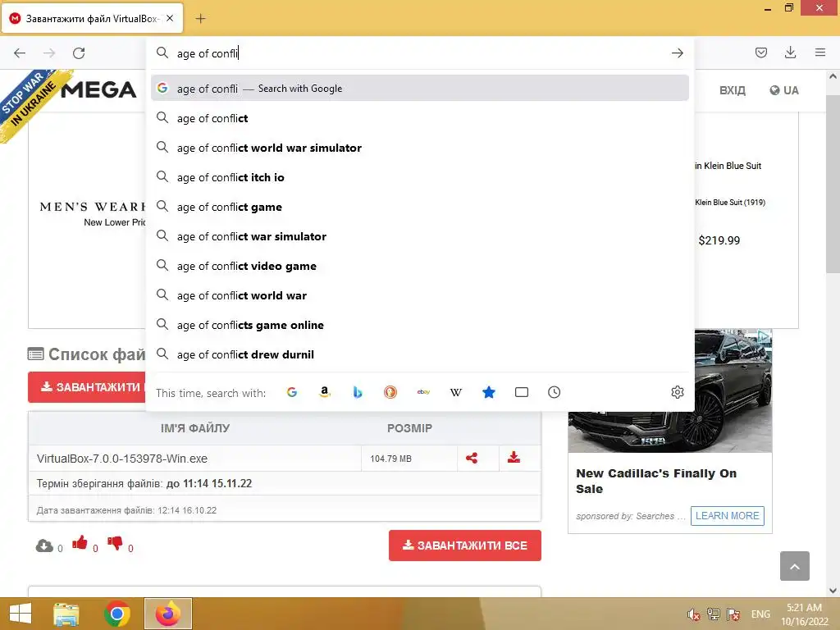Search this time with Google icon
The height and width of the screenshot is (630, 840).
(x=292, y=392)
